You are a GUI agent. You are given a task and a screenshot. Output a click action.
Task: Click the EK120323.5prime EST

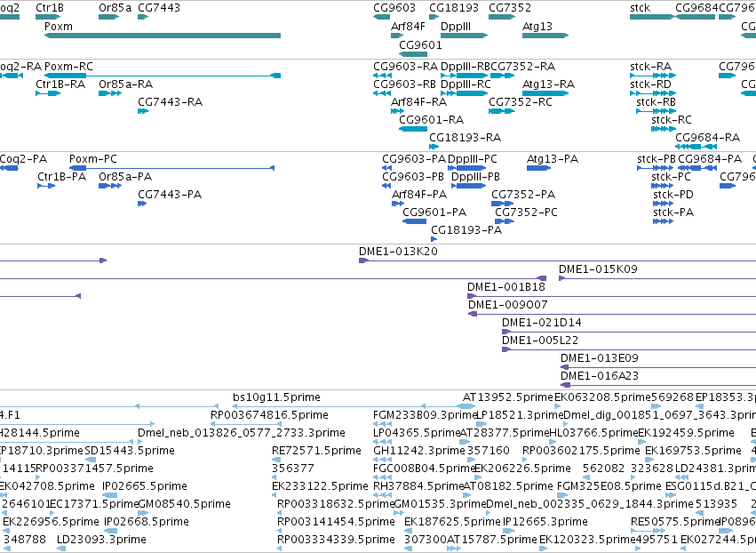coord(543,549)
